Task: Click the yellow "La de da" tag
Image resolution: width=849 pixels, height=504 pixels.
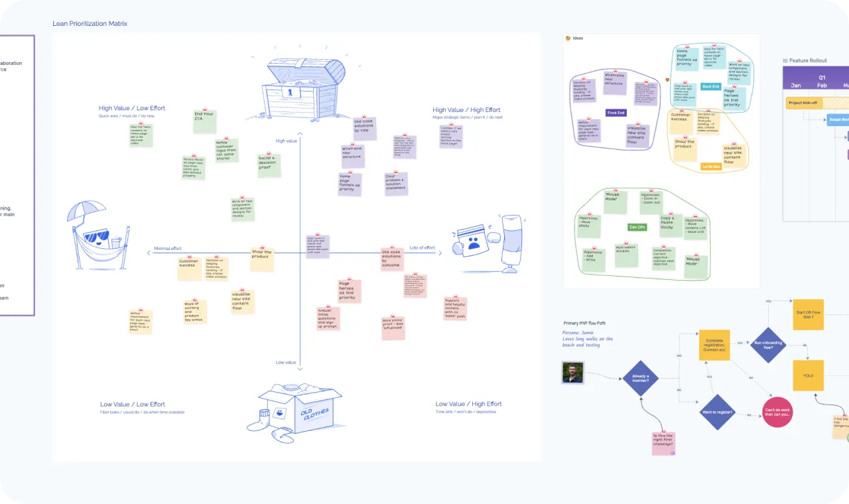Action: point(711,166)
